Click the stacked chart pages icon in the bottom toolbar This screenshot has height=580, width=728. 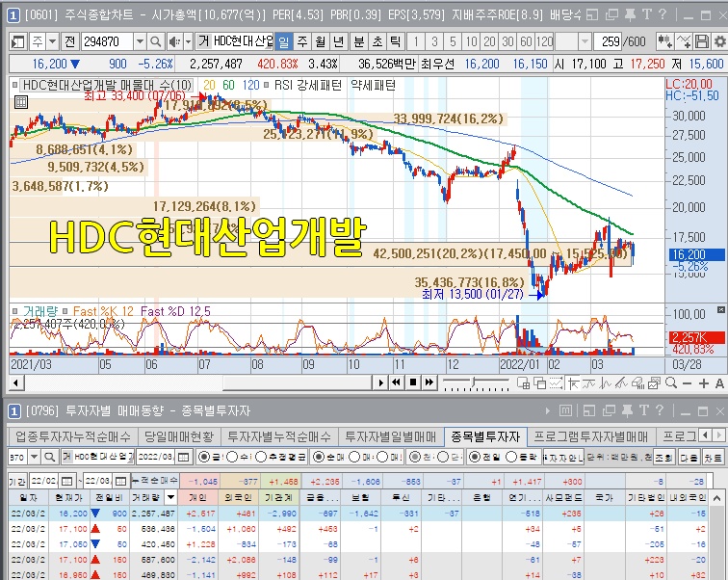point(654,383)
